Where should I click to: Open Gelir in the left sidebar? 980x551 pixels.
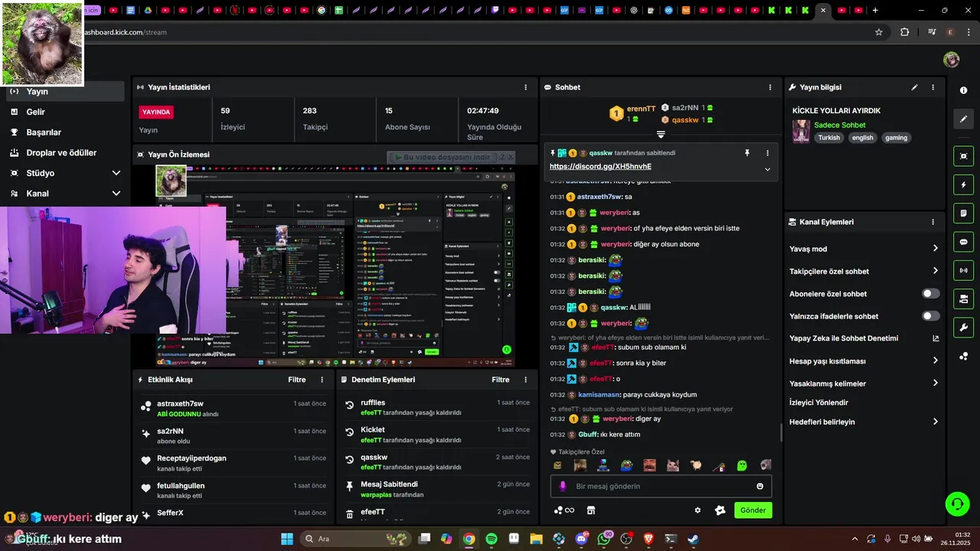65,112
